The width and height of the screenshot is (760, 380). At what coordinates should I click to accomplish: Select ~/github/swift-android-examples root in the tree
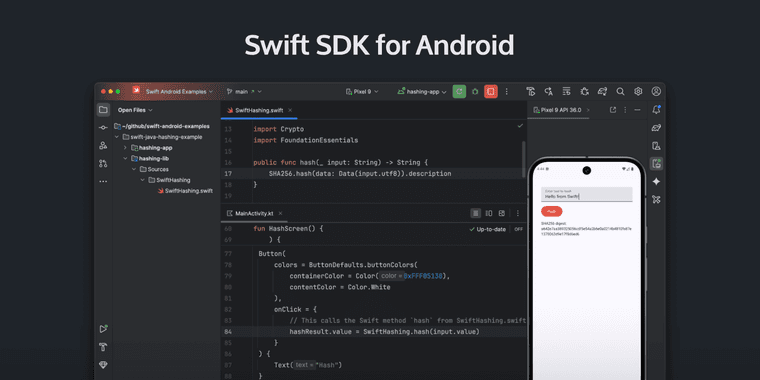click(162, 126)
